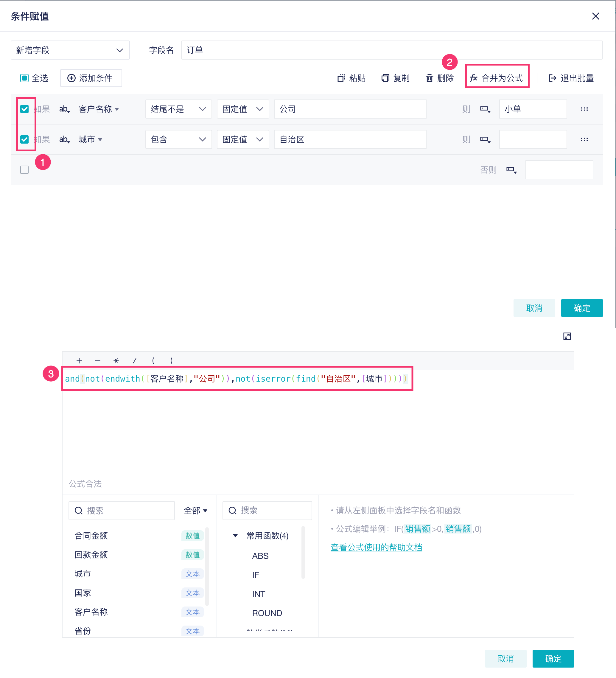Select the 合同金额 field
Screen dimensions: 616x678
91,535
